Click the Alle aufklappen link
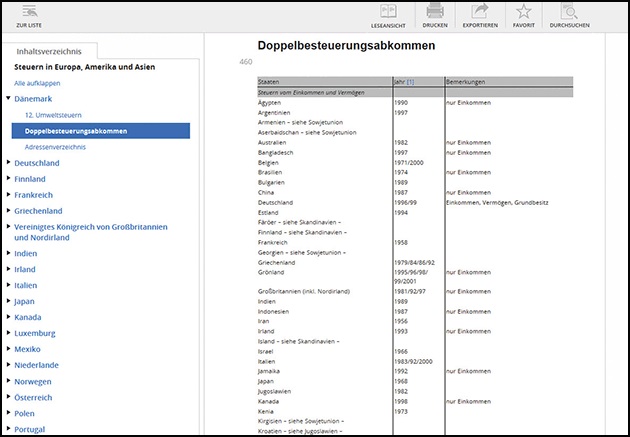Image resolution: width=630 pixels, height=437 pixels. (38, 83)
